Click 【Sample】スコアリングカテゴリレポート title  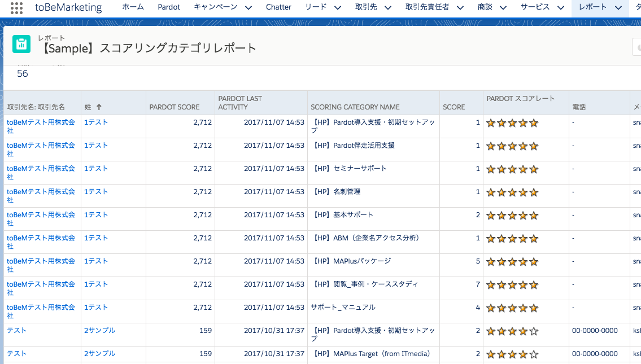[149, 48]
